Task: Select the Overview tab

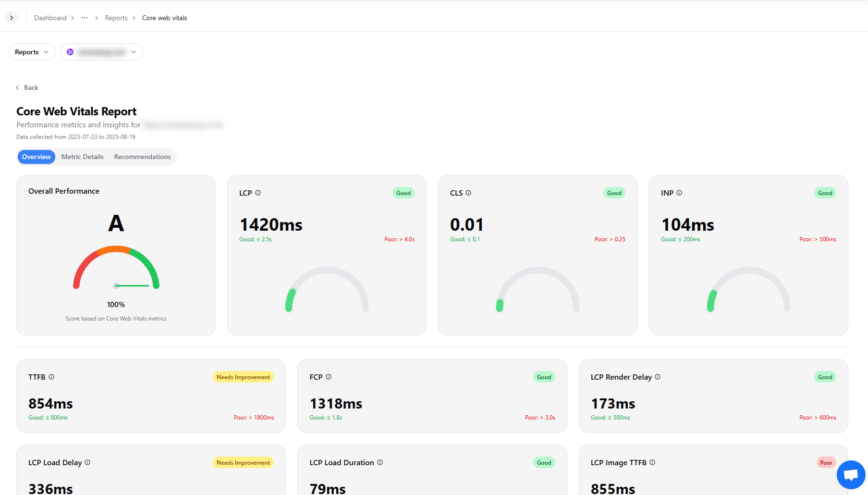Action: coord(37,157)
